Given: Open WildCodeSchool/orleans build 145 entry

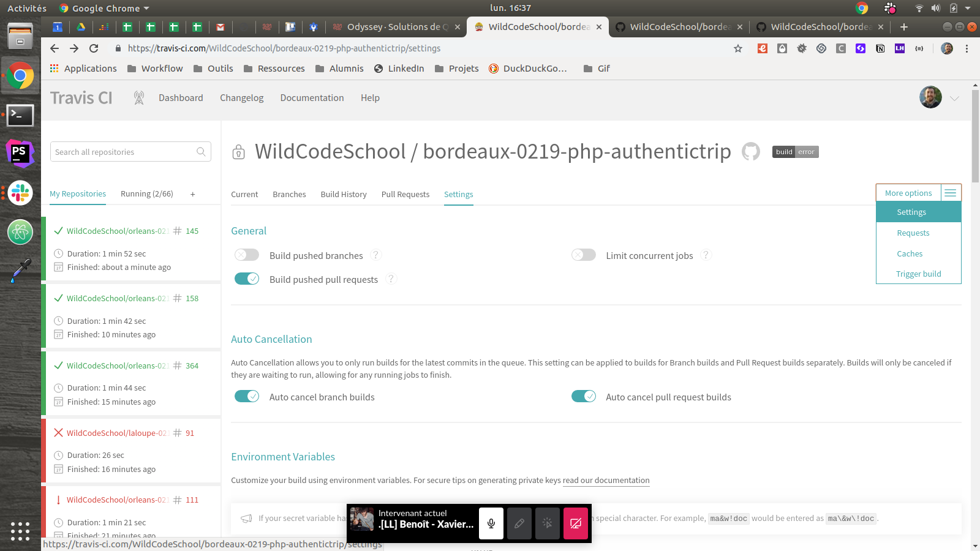Looking at the screenshot, I should pyautogui.click(x=131, y=249).
